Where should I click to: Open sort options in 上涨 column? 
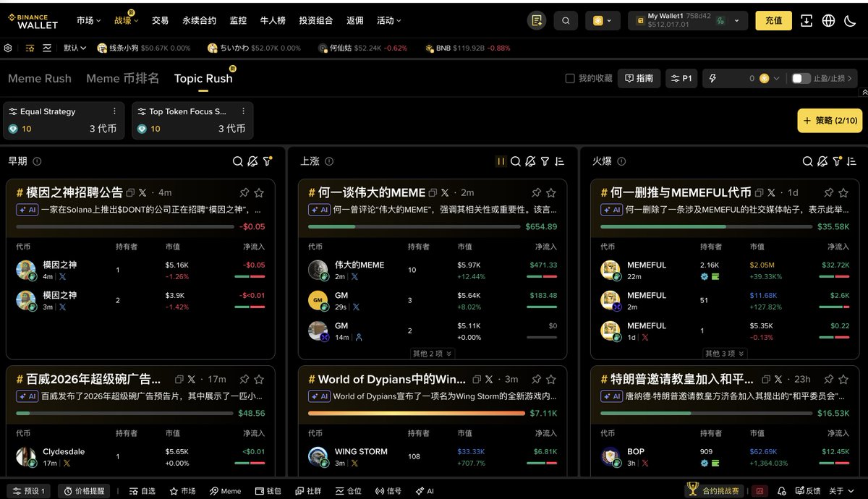(559, 161)
